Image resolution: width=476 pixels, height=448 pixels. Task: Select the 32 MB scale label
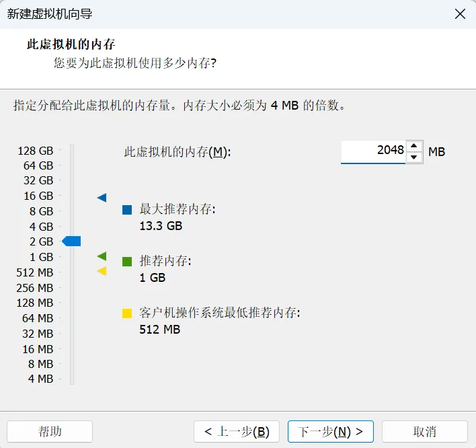(x=38, y=334)
